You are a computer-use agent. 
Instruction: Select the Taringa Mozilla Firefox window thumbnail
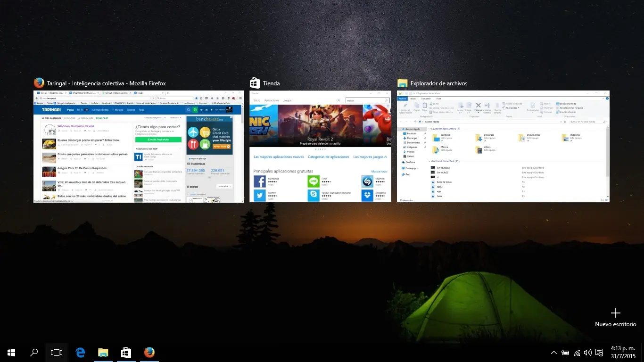point(139,146)
